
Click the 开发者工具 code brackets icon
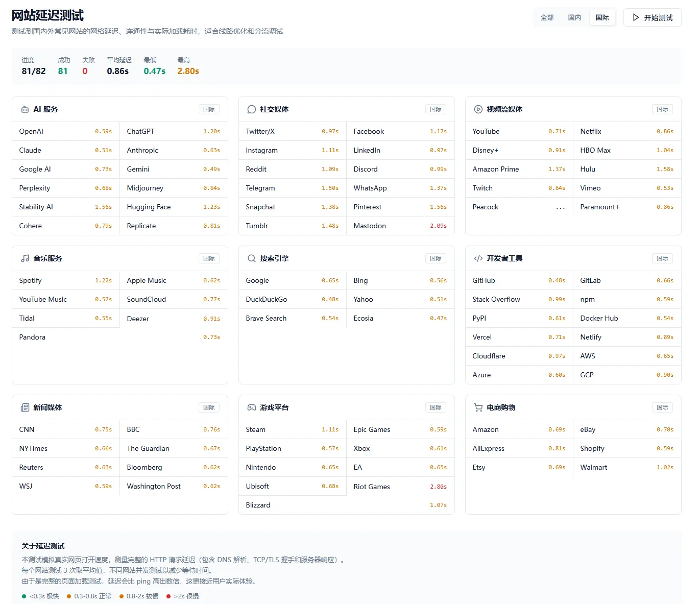tap(478, 258)
